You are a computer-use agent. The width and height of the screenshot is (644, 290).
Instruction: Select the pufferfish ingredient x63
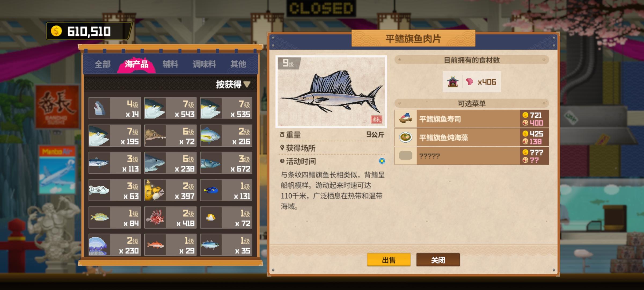115,190
